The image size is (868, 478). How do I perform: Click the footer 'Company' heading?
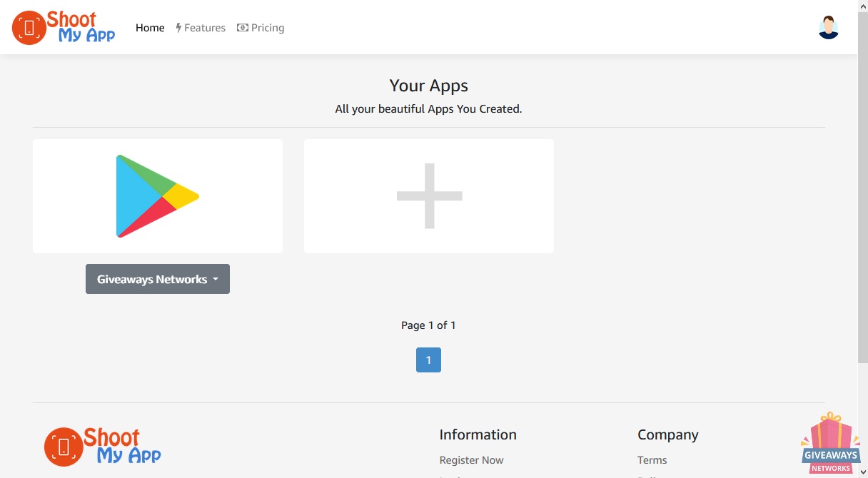(x=668, y=434)
